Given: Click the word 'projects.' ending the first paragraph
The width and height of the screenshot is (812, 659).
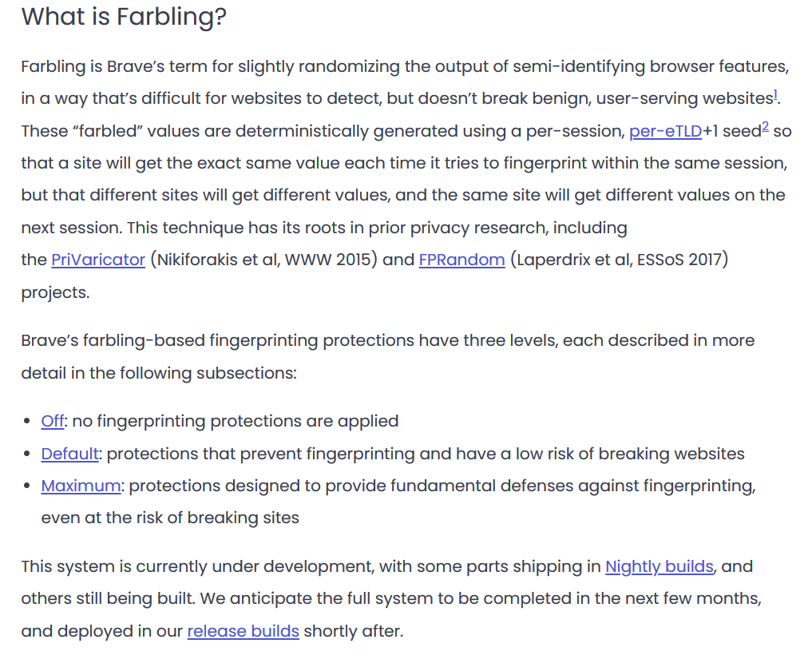Looking at the screenshot, I should pos(55,292).
